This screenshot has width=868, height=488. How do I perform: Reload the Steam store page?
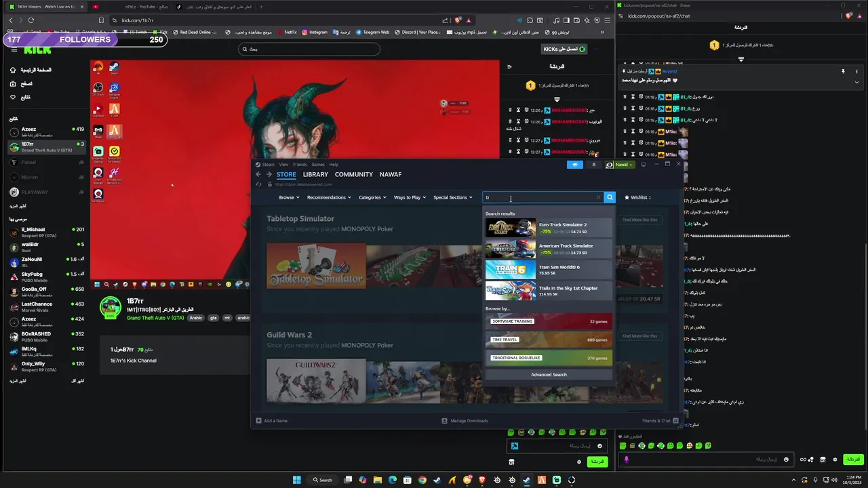tap(258, 184)
